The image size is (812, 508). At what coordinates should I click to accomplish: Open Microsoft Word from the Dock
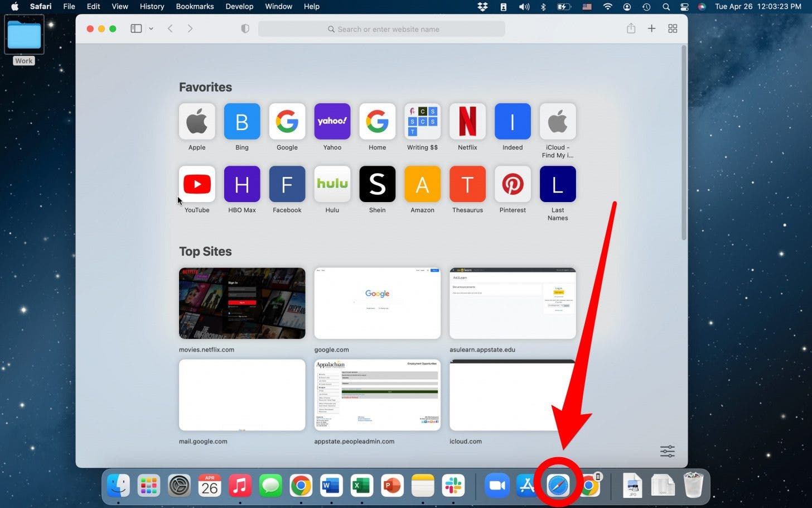(331, 486)
